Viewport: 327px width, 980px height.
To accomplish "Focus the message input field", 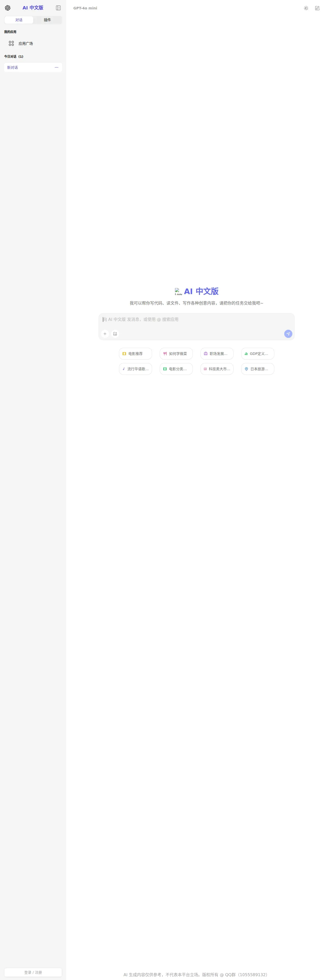I will tap(196, 320).
